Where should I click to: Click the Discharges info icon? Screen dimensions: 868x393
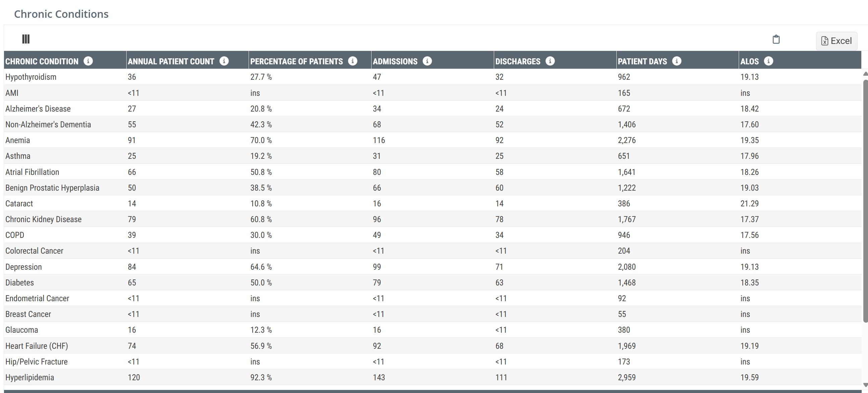pos(550,61)
